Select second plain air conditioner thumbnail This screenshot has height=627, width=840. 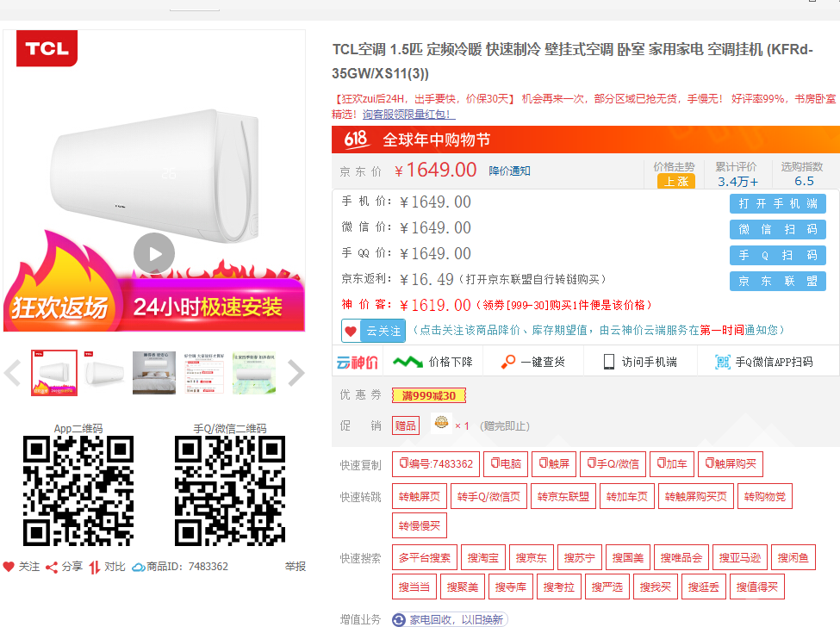coord(104,373)
